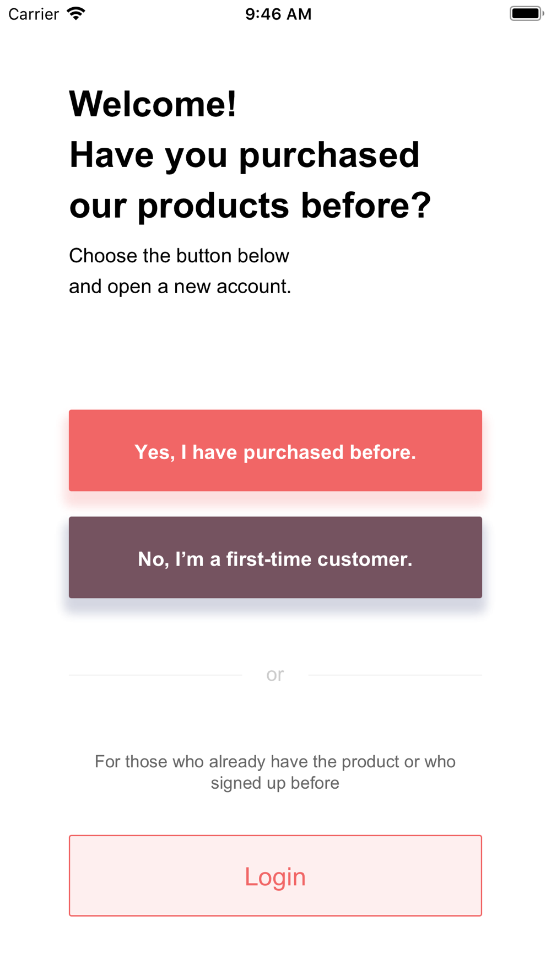Open the Login button
Screen dimensions: 551x980
(275, 876)
